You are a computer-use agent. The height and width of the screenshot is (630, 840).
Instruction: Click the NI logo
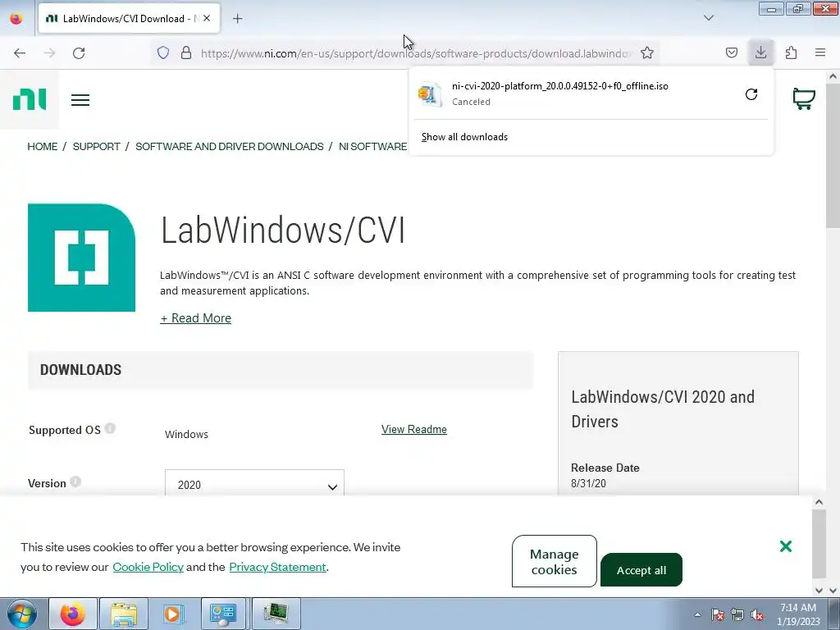tap(30, 99)
